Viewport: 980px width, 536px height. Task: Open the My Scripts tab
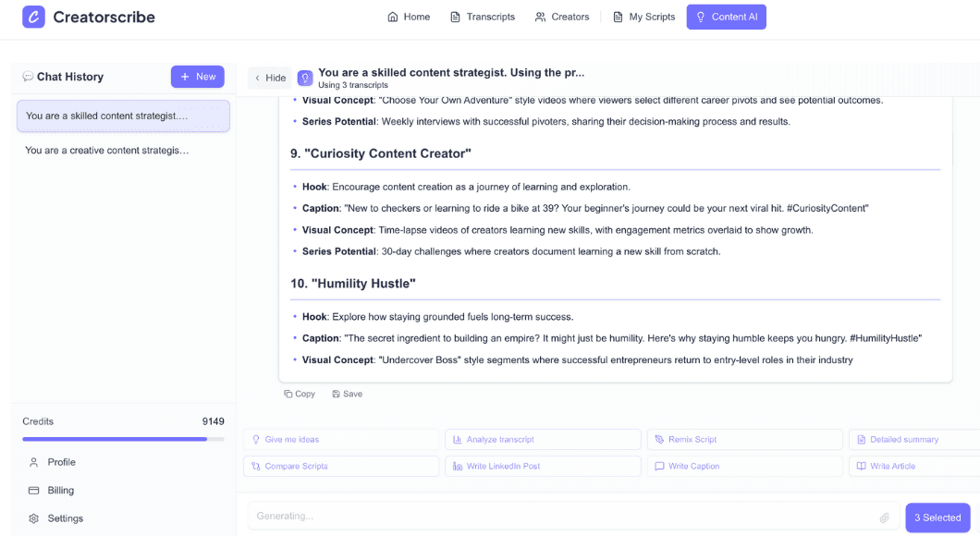643,17
